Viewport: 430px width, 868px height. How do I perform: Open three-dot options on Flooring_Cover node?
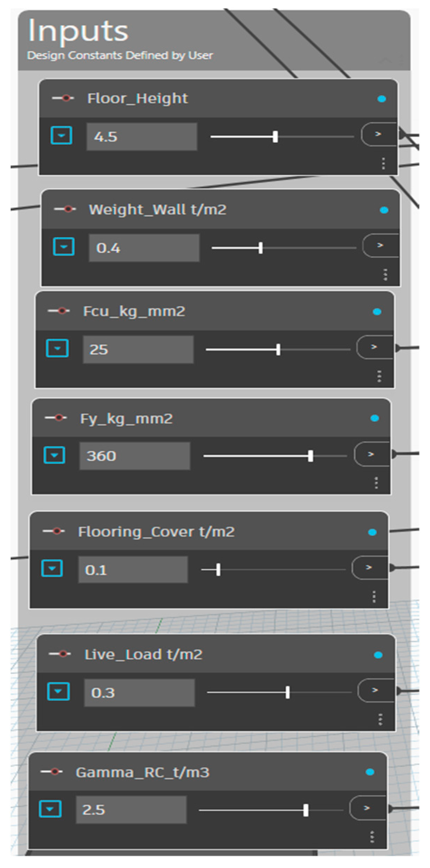click(x=374, y=596)
